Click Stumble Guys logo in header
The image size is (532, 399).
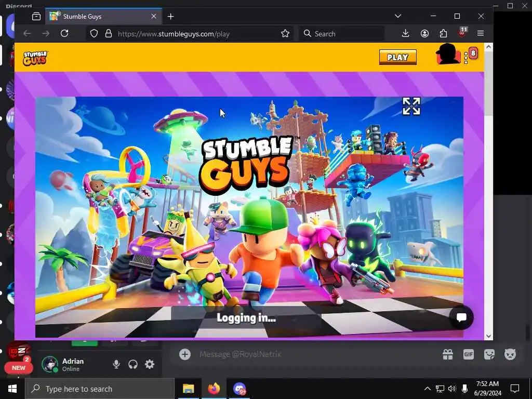[x=35, y=58]
